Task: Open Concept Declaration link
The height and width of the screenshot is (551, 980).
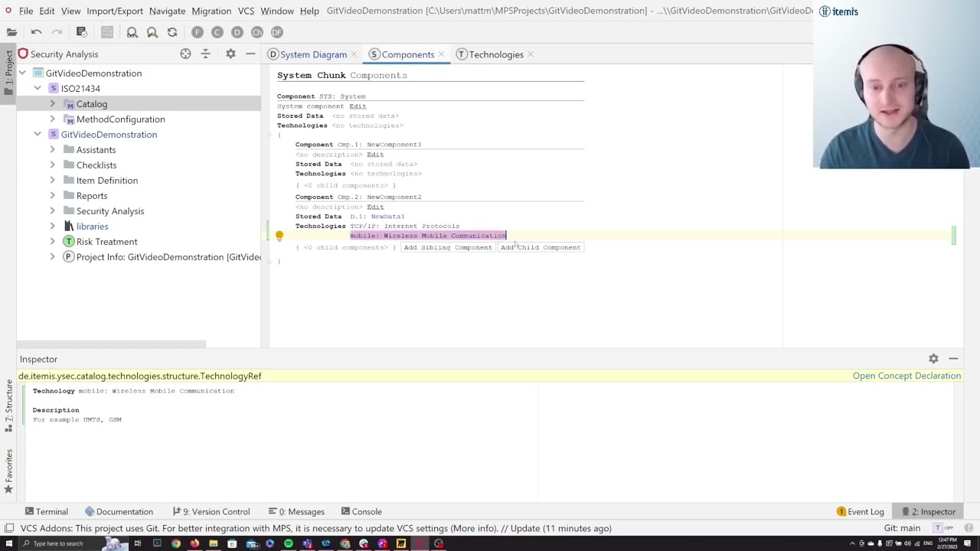Action: click(x=906, y=376)
